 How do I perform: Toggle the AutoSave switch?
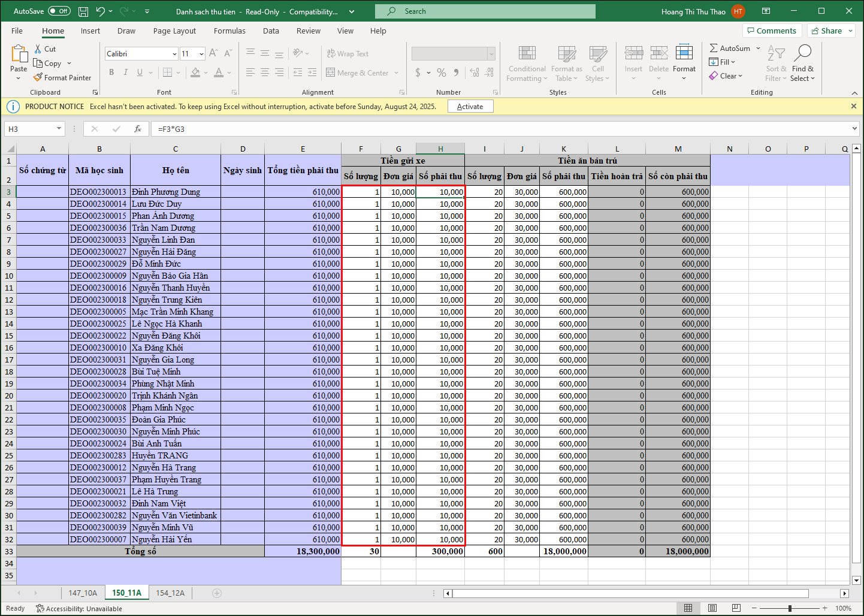[x=59, y=11]
